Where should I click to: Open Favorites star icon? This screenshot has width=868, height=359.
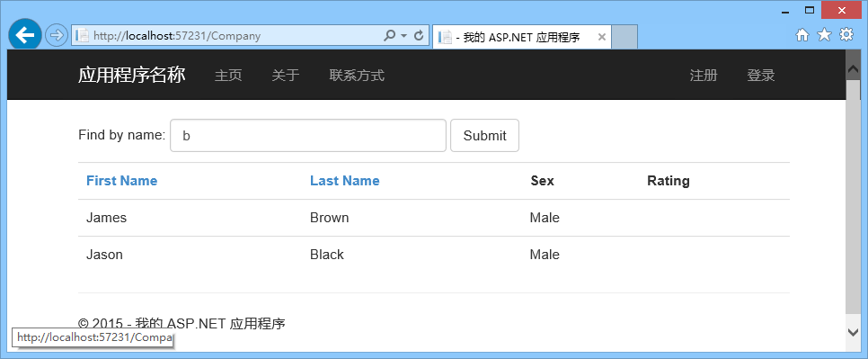pyautogui.click(x=824, y=35)
